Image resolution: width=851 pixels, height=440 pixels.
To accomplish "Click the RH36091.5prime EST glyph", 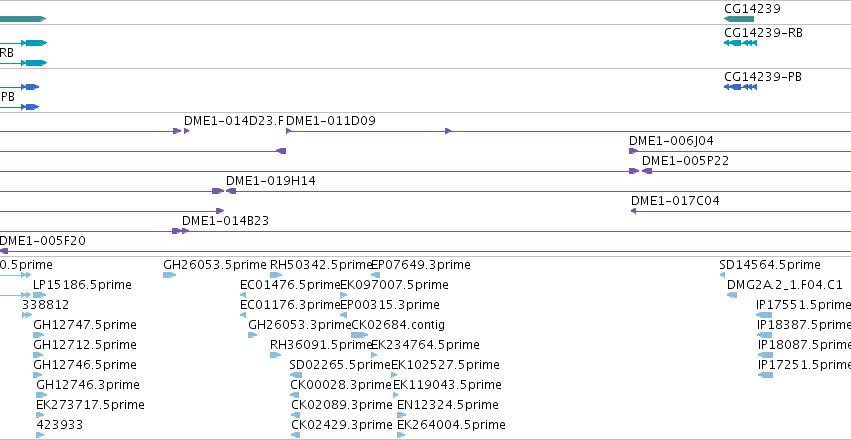I will pos(276,355).
